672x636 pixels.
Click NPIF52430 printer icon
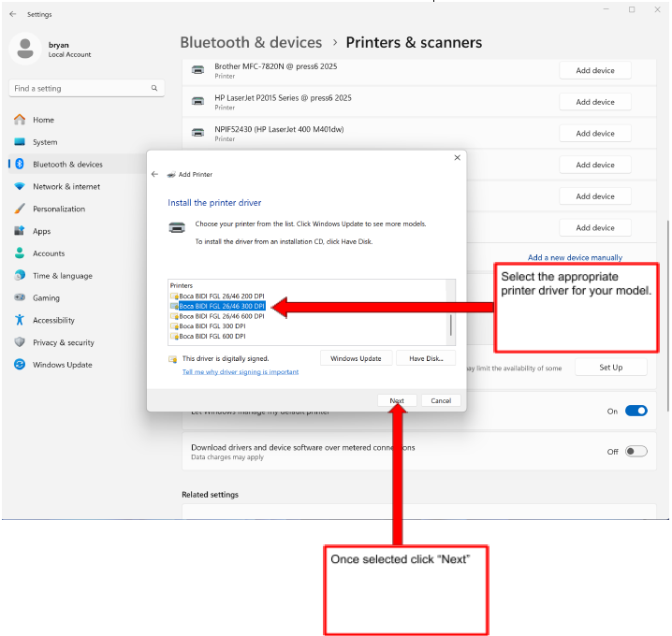click(x=197, y=132)
